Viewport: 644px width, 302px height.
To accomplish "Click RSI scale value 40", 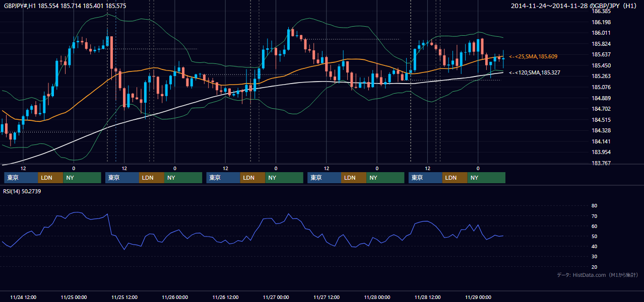I will click(x=595, y=246).
